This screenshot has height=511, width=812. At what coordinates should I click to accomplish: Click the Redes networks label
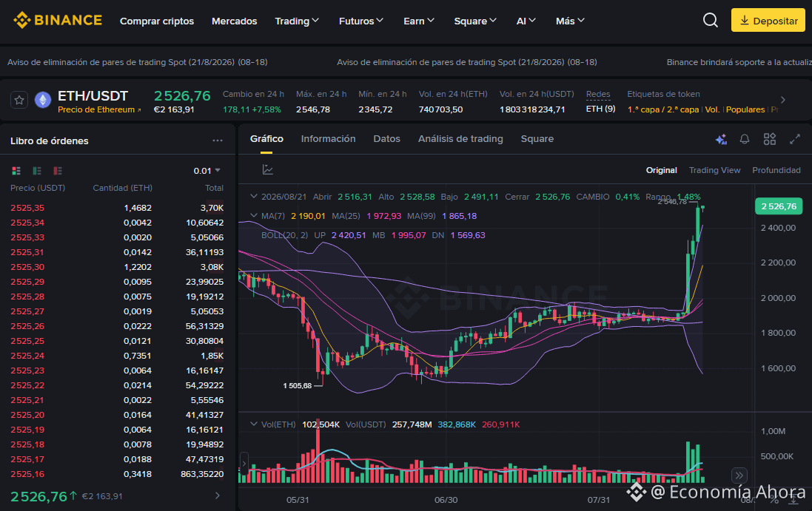tap(598, 94)
